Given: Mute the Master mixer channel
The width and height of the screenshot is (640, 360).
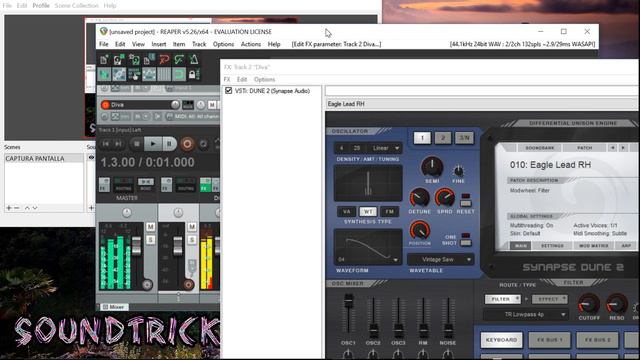Looking at the screenshot, I should coord(150,227).
